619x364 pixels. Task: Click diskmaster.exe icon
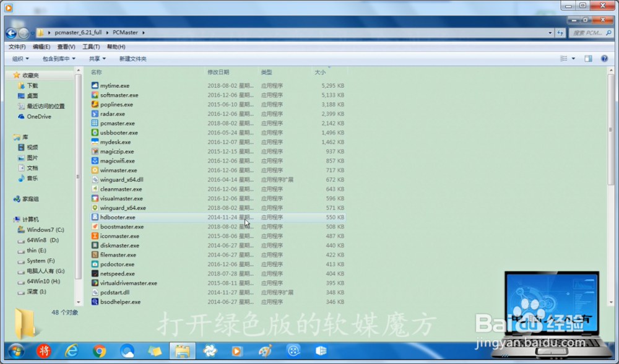[x=95, y=245]
